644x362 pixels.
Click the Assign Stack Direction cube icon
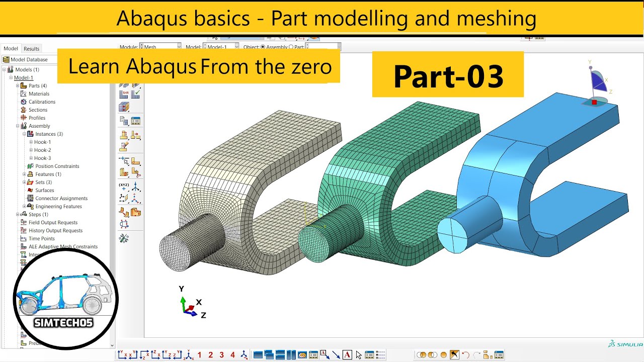click(x=123, y=107)
